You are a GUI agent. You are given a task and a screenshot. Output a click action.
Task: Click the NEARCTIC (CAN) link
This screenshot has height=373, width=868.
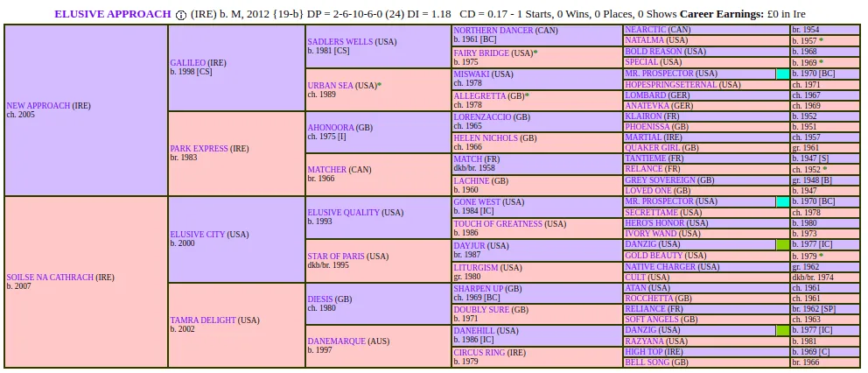coord(646,30)
